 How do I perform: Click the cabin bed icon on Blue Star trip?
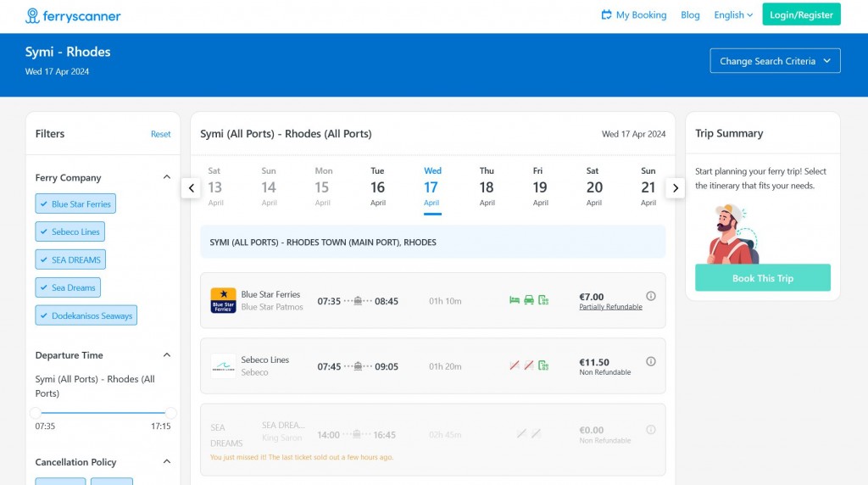point(514,300)
